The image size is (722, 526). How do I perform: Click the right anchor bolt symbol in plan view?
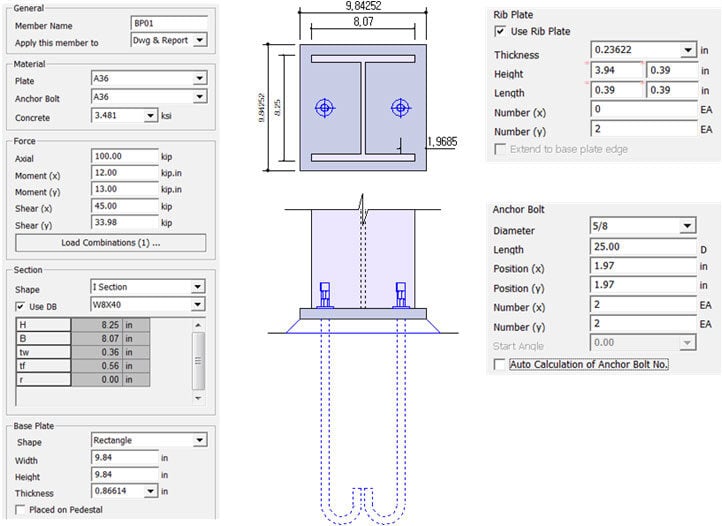400,108
